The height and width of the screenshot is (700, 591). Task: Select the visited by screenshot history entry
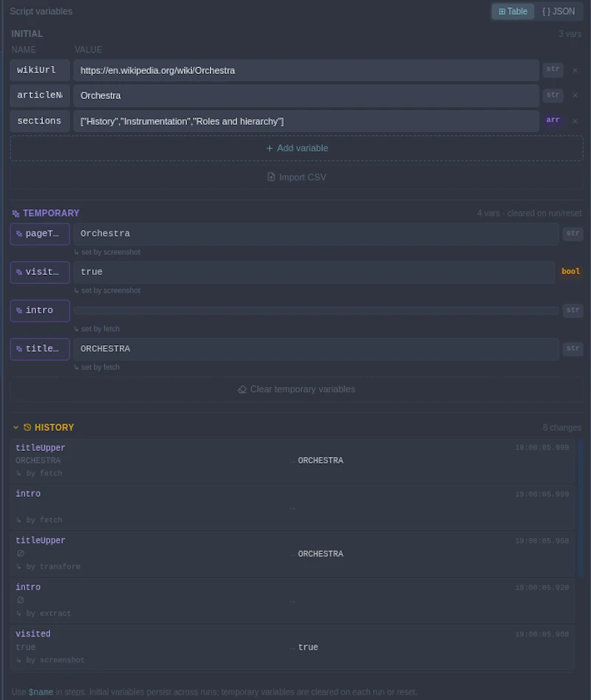[292, 648]
